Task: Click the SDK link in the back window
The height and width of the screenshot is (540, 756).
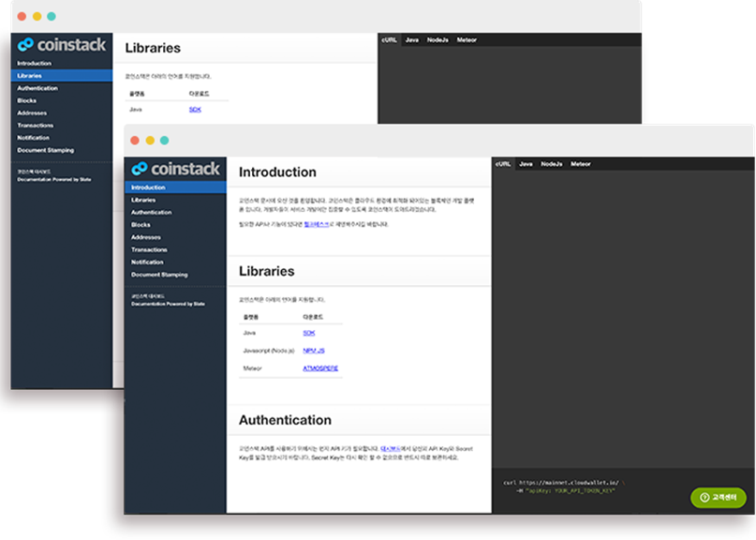Action: (x=195, y=110)
